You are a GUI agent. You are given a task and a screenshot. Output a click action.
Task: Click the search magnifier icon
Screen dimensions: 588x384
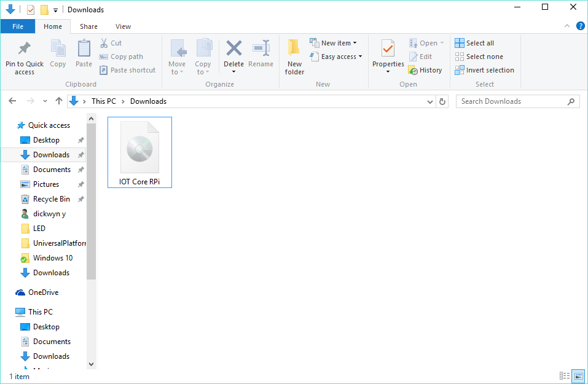[x=571, y=101]
